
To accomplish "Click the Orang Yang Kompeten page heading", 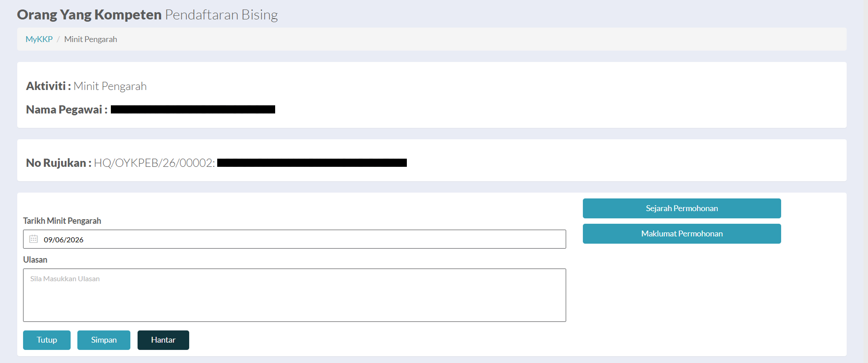I will coord(89,14).
